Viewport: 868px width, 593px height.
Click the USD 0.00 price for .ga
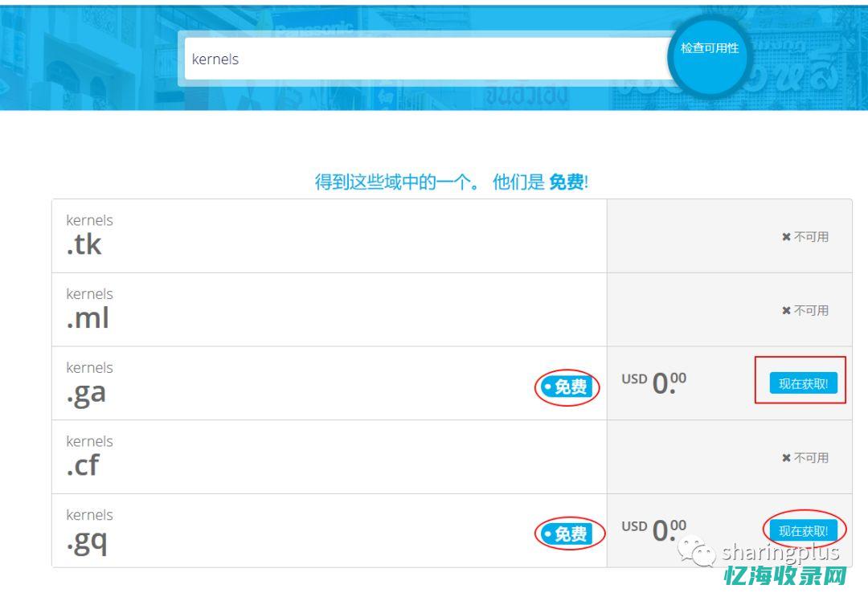[654, 383]
